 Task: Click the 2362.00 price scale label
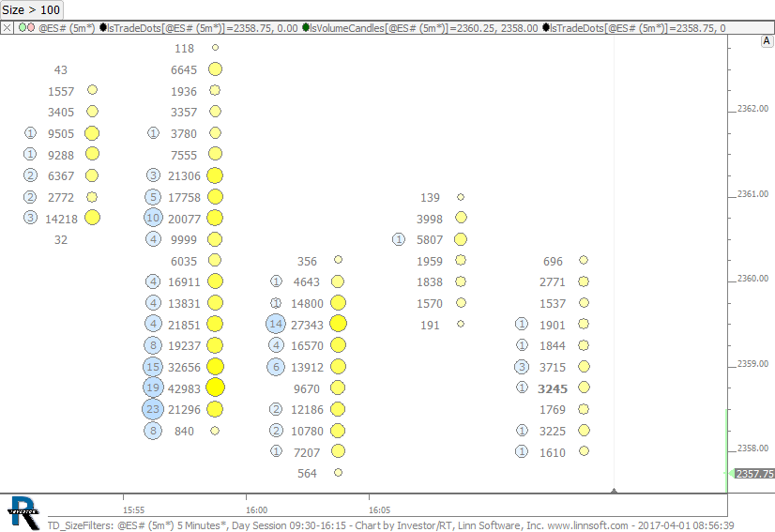tap(752, 108)
